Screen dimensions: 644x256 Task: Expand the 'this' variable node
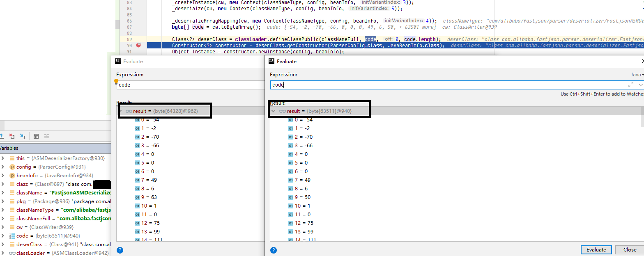pos(2,158)
